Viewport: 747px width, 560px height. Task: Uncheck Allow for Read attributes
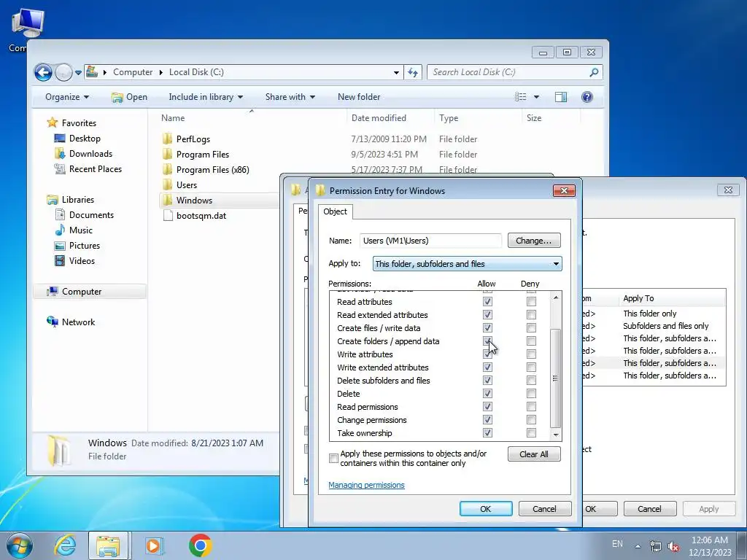coord(487,301)
